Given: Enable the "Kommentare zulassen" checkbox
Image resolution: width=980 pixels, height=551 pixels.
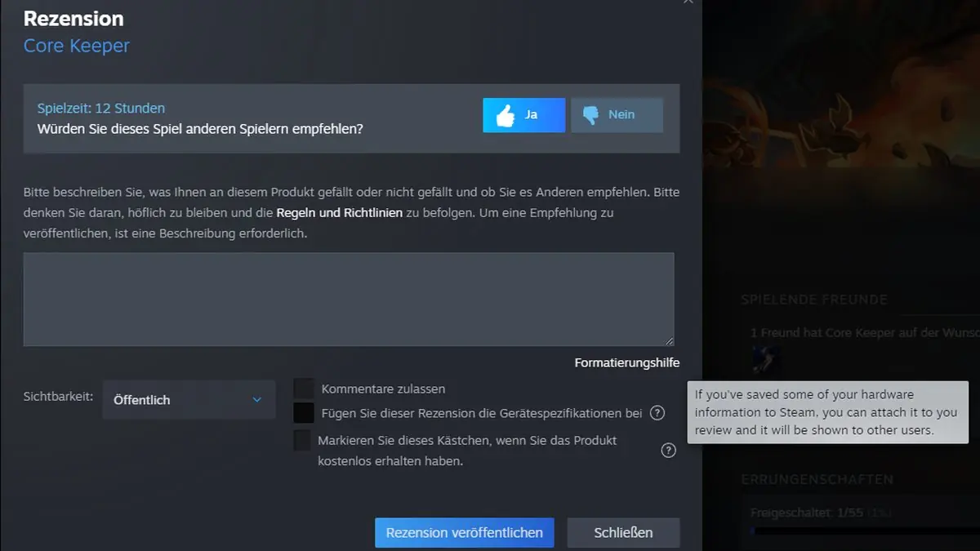Looking at the screenshot, I should coord(304,389).
